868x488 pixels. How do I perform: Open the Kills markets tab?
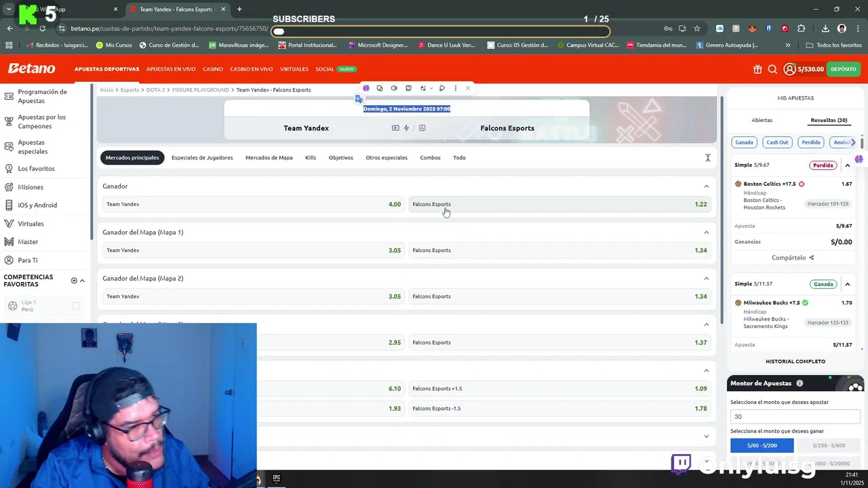coord(311,158)
